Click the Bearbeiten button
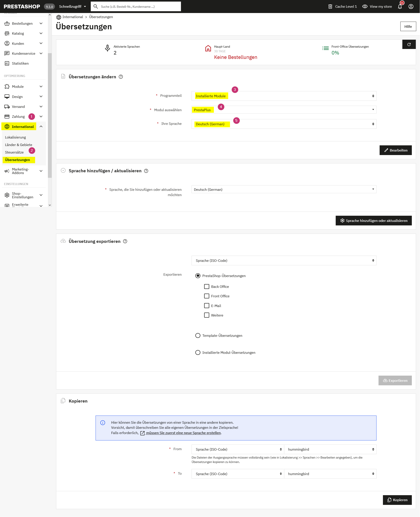420x517 pixels. click(x=396, y=150)
